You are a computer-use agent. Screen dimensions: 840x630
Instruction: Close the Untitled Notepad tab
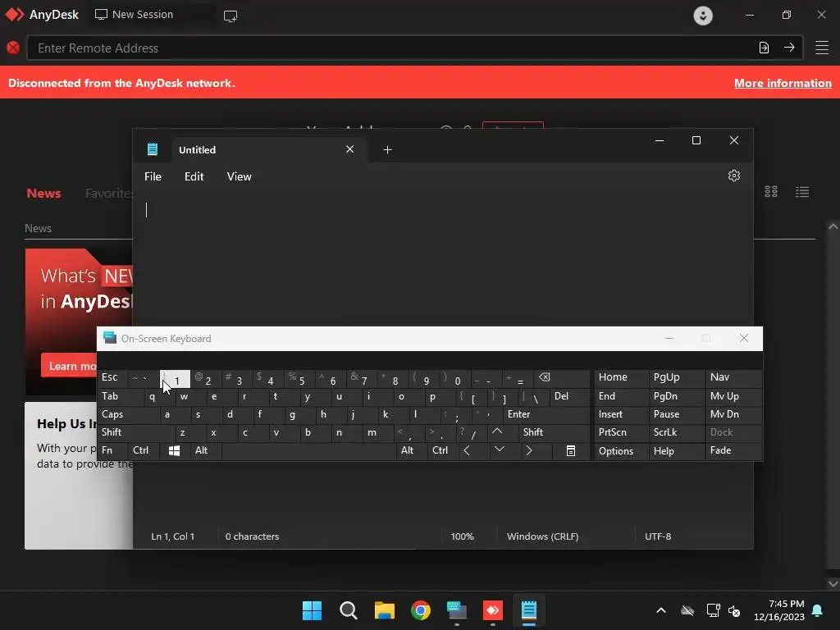point(349,149)
